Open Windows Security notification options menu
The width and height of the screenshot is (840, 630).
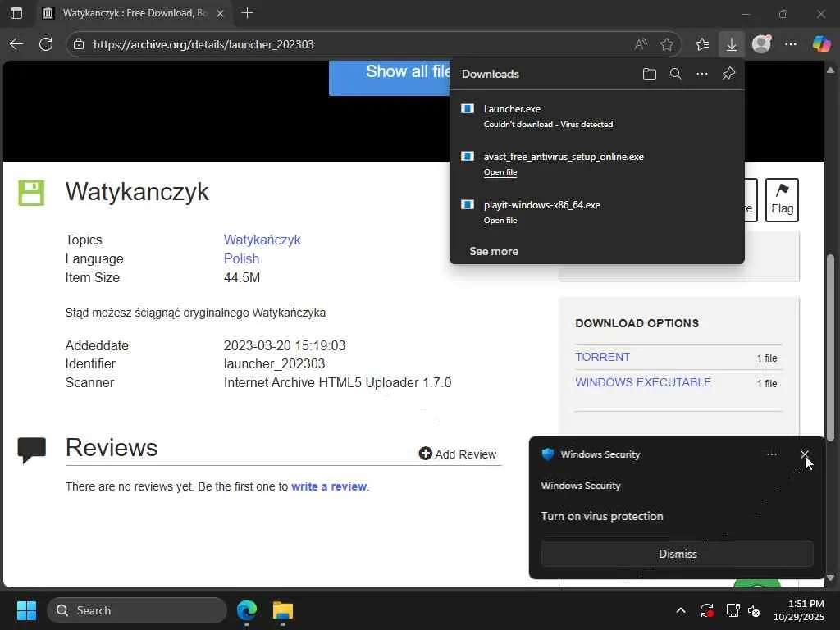point(772,454)
